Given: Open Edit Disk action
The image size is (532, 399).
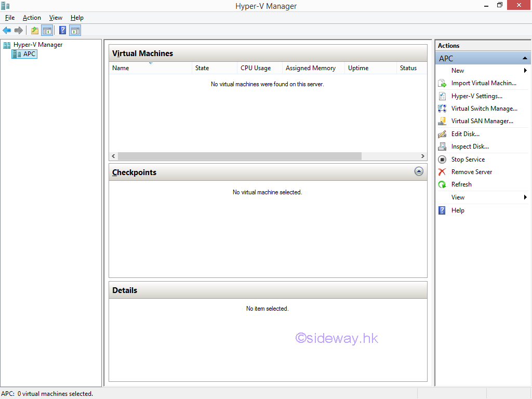Looking at the screenshot, I should coord(465,134).
